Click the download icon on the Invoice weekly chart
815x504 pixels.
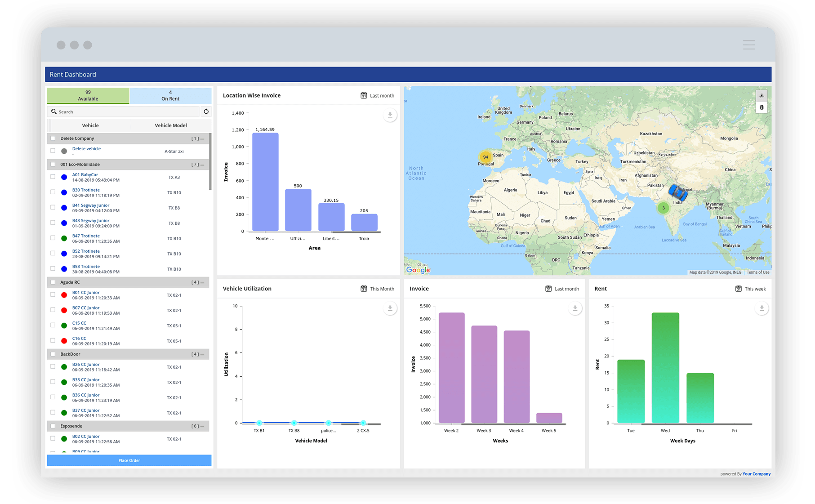[x=575, y=308]
